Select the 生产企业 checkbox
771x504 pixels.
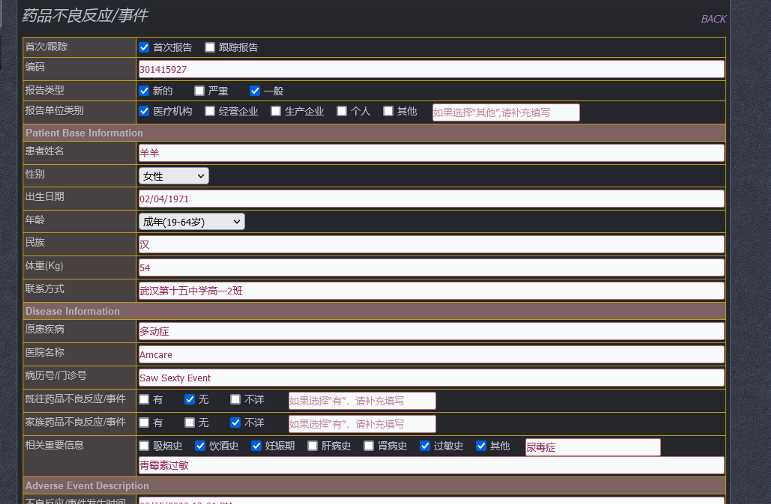276,111
